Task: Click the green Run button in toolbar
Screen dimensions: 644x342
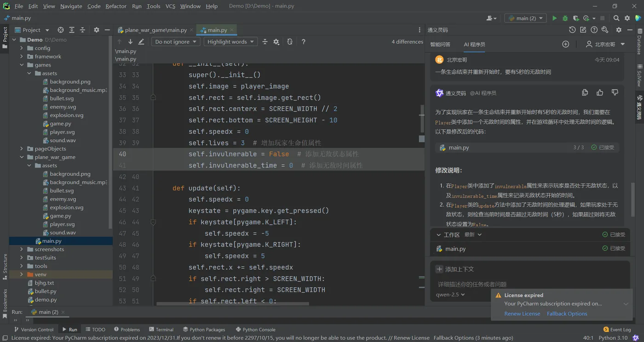Action: pyautogui.click(x=554, y=18)
